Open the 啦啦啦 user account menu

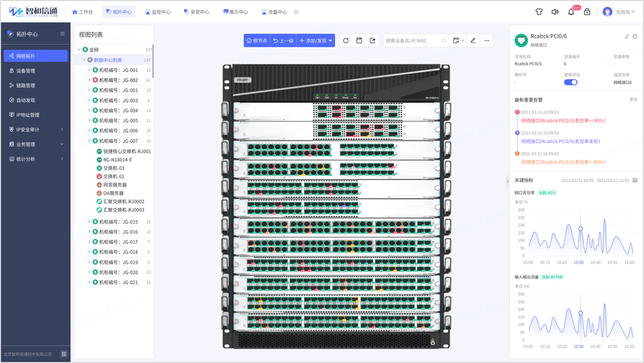(619, 11)
